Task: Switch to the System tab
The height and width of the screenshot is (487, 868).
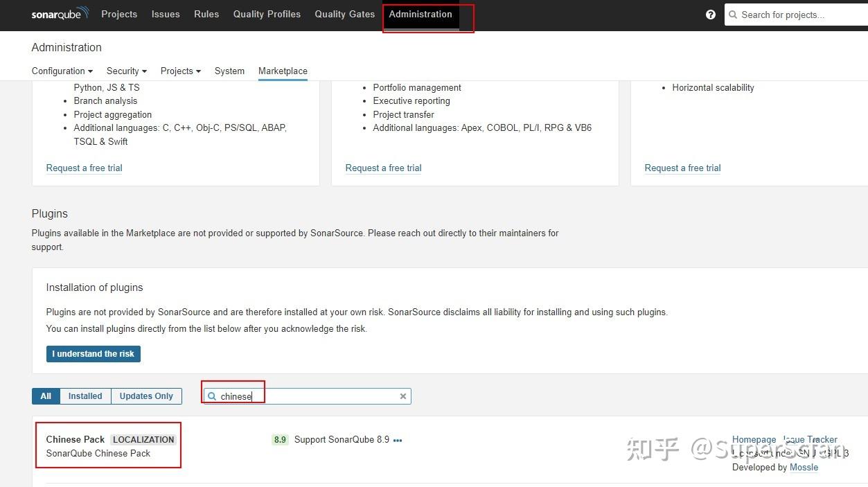Action: click(229, 71)
